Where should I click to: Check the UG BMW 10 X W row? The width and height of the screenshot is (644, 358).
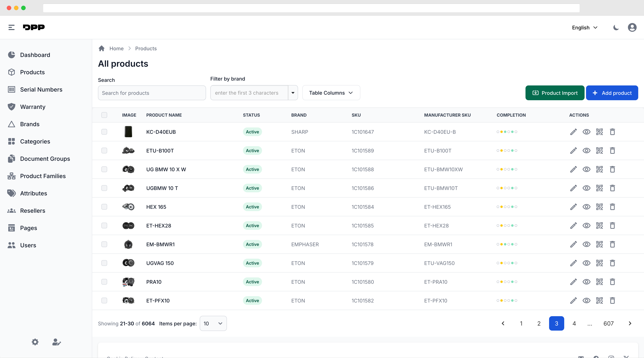104,169
